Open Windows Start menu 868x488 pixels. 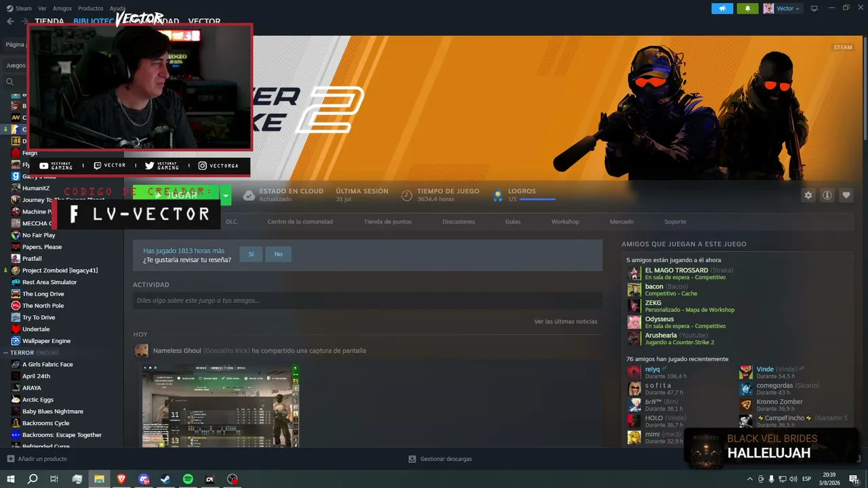(10, 479)
